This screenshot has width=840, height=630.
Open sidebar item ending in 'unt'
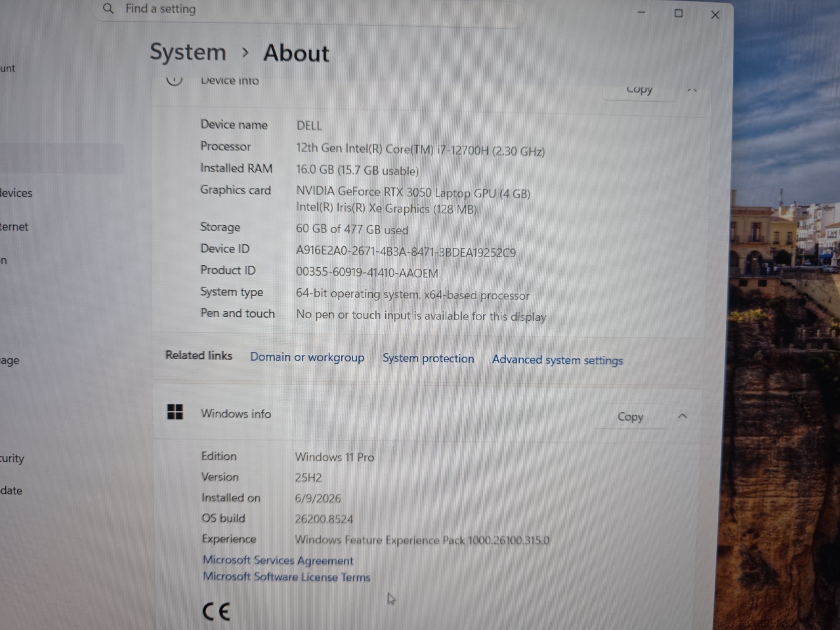click(x=7, y=68)
